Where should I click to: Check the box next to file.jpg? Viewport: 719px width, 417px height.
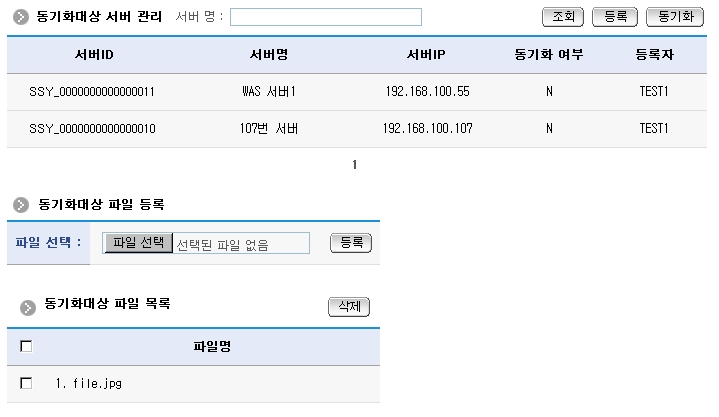[27, 383]
